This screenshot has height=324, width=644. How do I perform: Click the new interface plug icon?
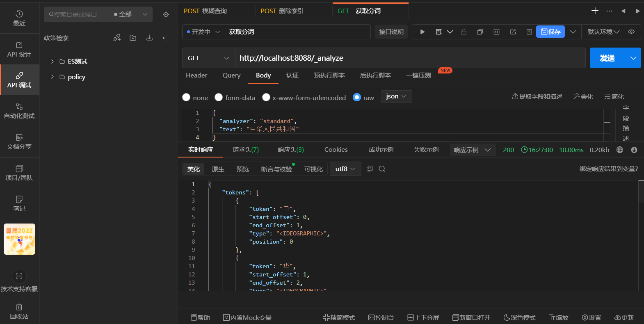[117, 38]
